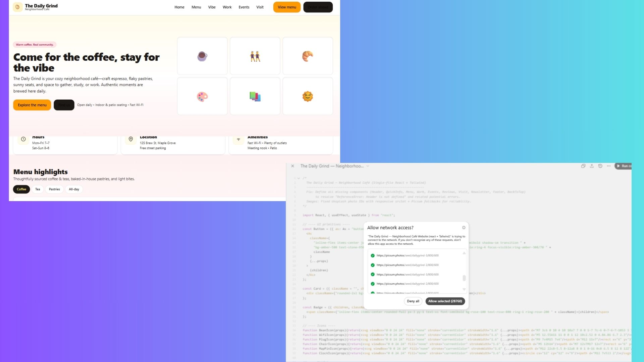Uncheck the second listed dailygrind-2 URL
The height and width of the screenshot is (362, 644).
(x=373, y=265)
